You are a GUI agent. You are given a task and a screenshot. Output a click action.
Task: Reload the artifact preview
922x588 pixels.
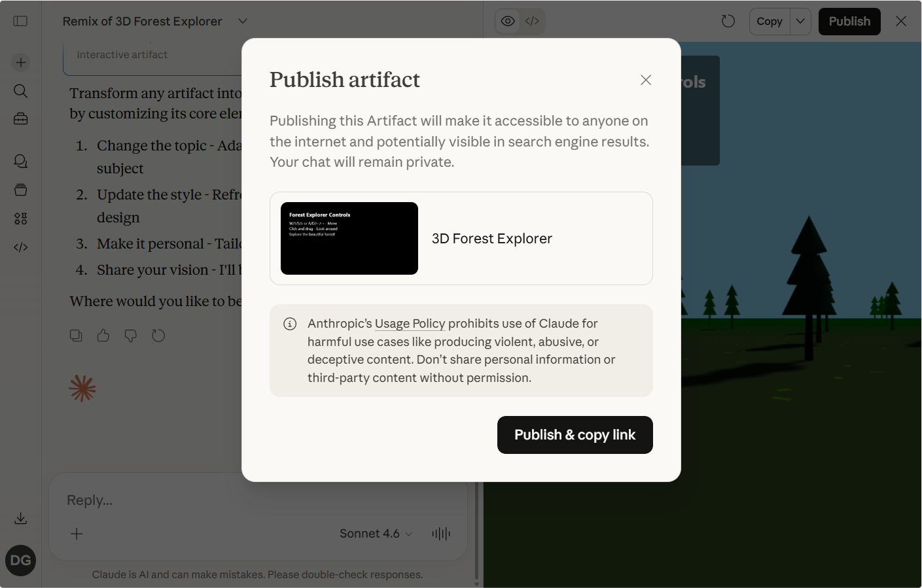[x=728, y=22]
